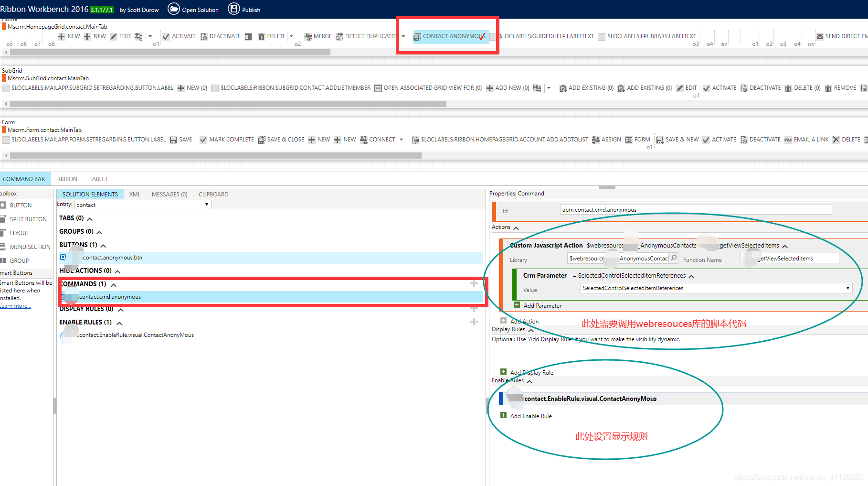868x486 pixels.
Task: Click the command Id input field
Action: coord(696,210)
